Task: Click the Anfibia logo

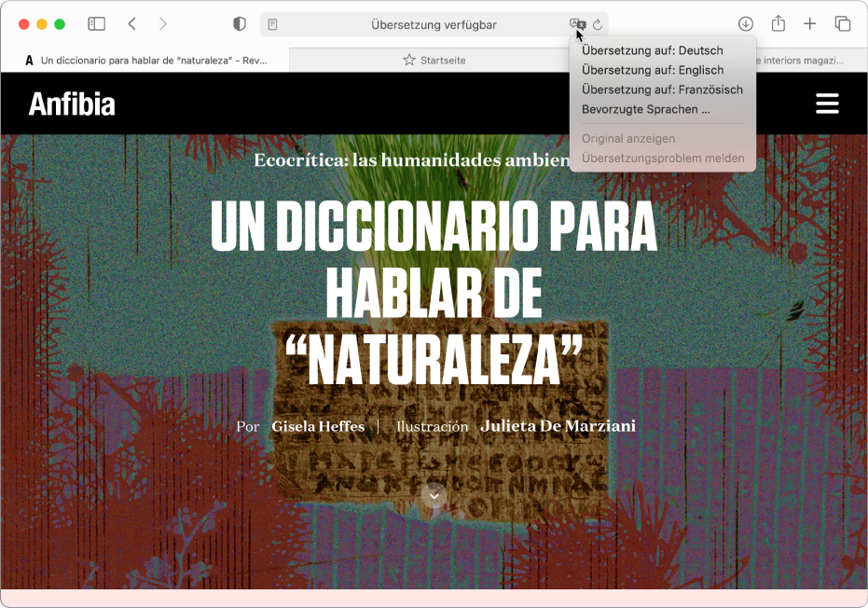Action: click(72, 104)
